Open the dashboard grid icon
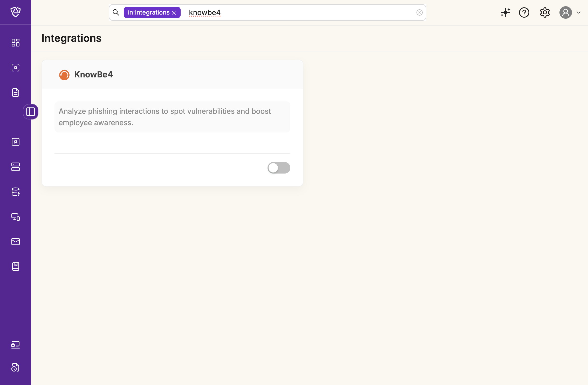The width and height of the screenshot is (588, 385). pyautogui.click(x=16, y=43)
